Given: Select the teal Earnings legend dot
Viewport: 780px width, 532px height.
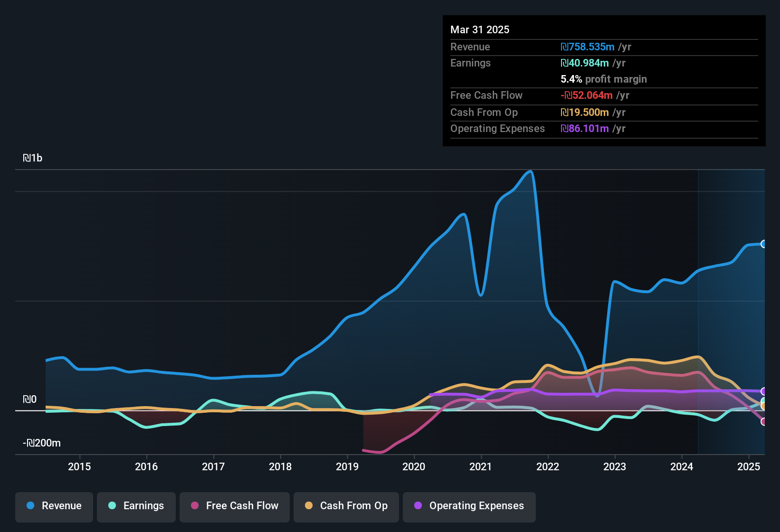Looking at the screenshot, I should pos(112,506).
